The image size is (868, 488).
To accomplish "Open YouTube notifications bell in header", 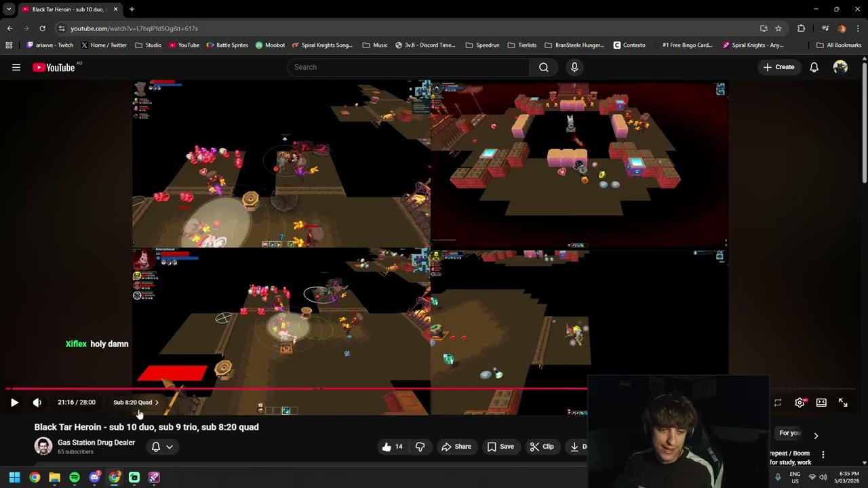I will pyautogui.click(x=814, y=67).
